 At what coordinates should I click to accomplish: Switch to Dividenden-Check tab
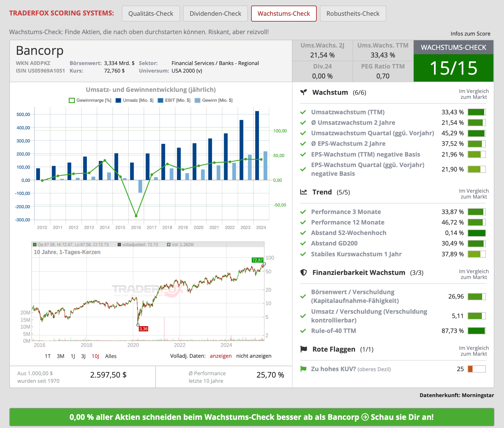click(x=215, y=13)
